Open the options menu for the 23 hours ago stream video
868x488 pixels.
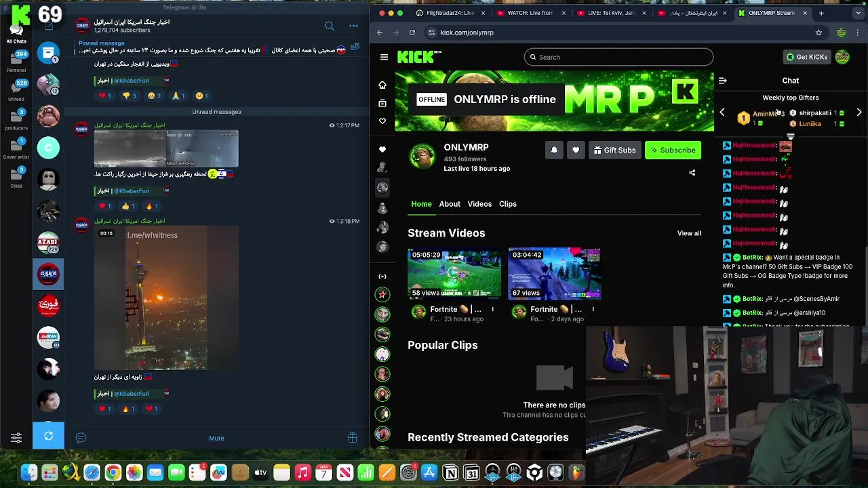pyautogui.click(x=493, y=309)
